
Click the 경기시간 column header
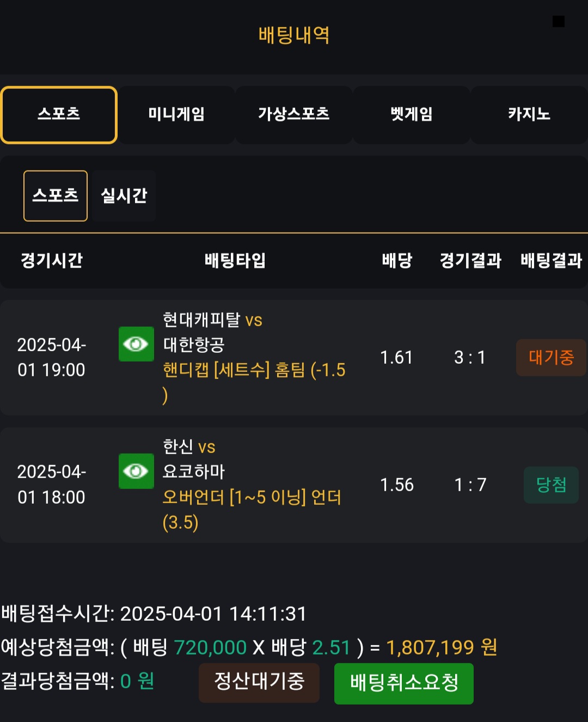pos(52,261)
